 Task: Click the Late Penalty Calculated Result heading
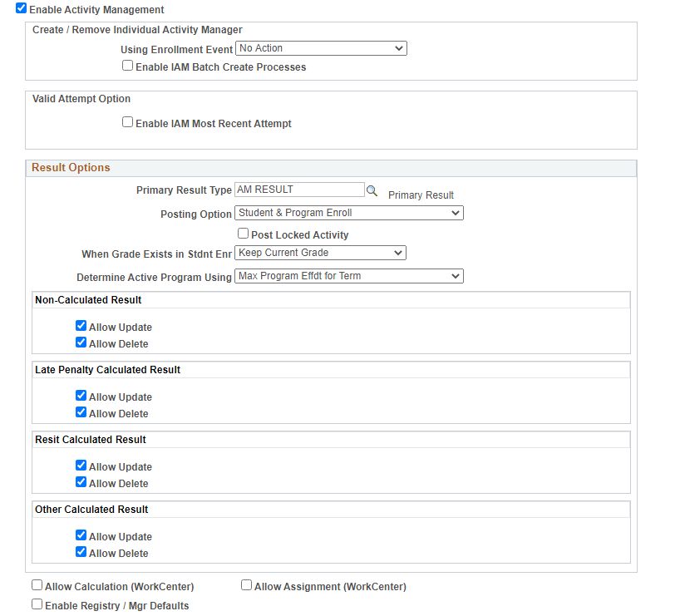107,370
